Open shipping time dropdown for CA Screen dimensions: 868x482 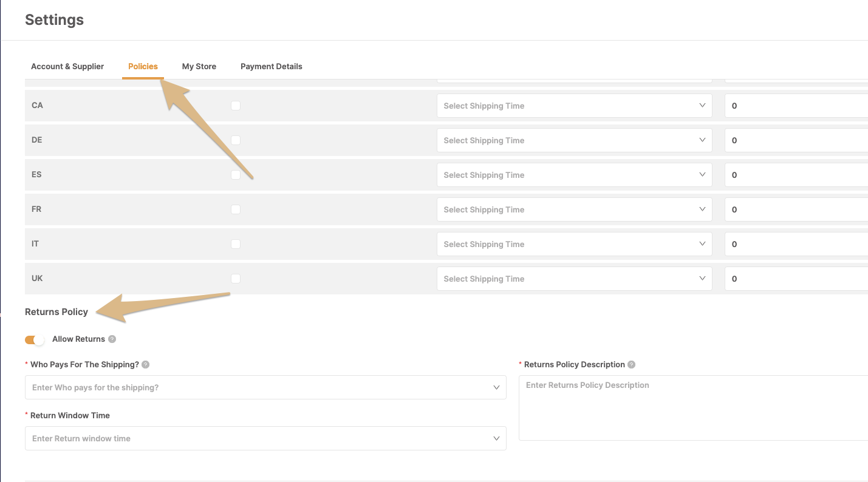point(573,106)
